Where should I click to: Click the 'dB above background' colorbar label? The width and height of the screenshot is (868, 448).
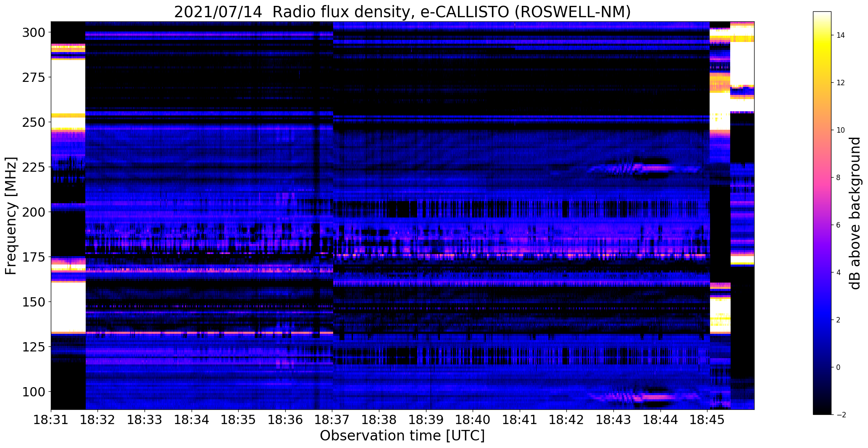pyautogui.click(x=855, y=213)
